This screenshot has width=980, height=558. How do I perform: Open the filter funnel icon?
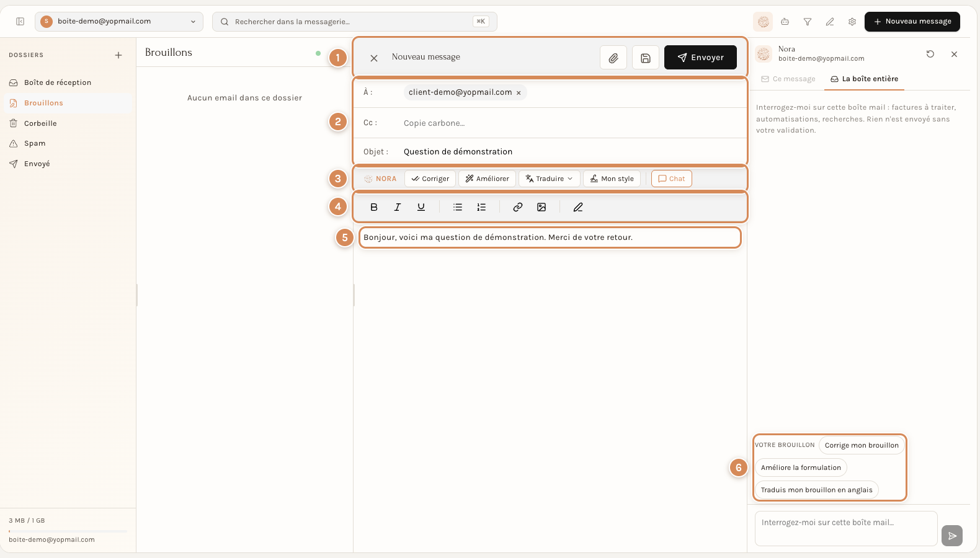pos(808,22)
